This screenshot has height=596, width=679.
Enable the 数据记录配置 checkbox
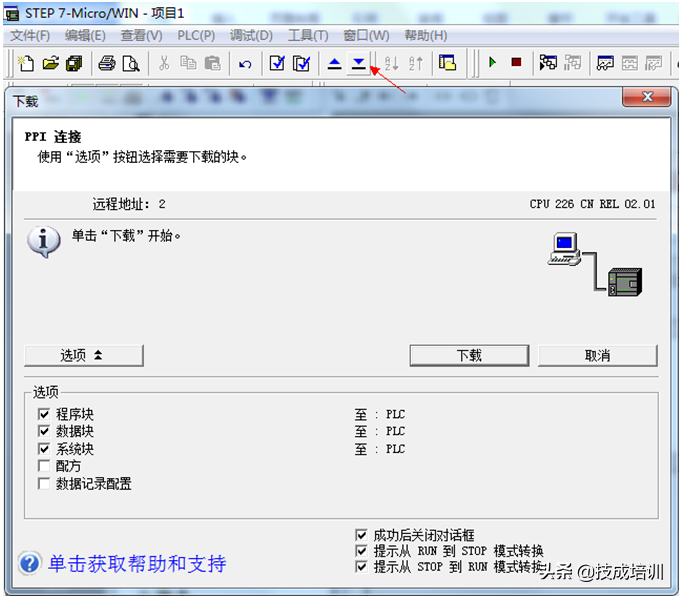tap(44, 483)
